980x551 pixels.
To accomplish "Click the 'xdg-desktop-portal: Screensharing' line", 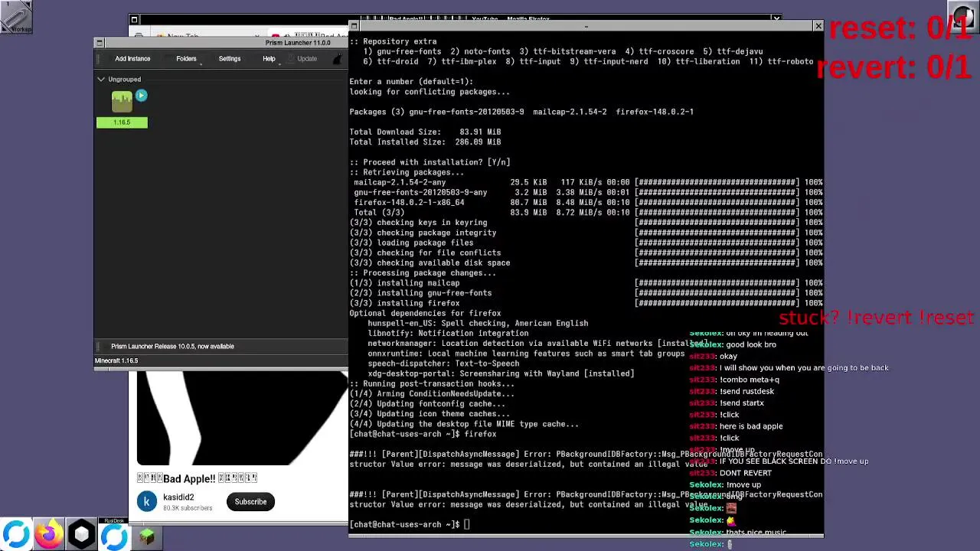I will 501,373.
